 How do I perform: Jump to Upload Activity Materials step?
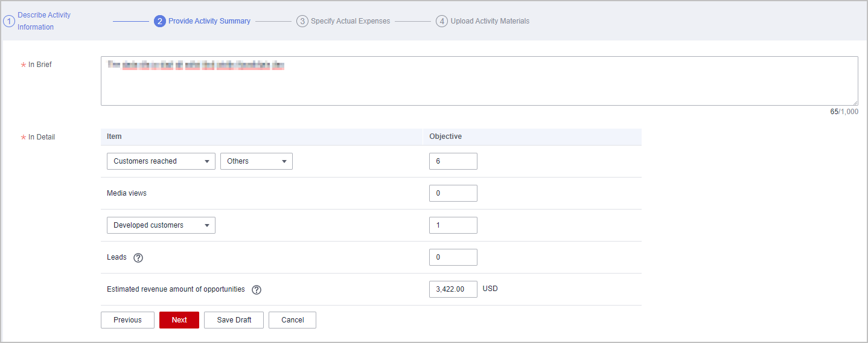point(490,21)
